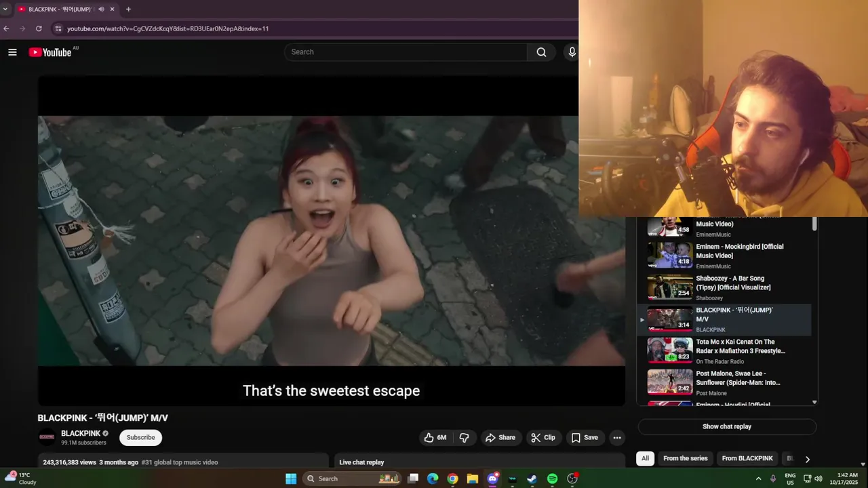The width and height of the screenshot is (868, 488).
Task: Select current BLACKPINK JUMP playlist entry
Action: [x=724, y=319]
